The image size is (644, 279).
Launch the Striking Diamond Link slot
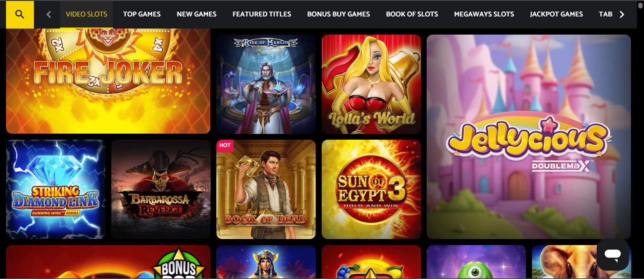(56, 189)
